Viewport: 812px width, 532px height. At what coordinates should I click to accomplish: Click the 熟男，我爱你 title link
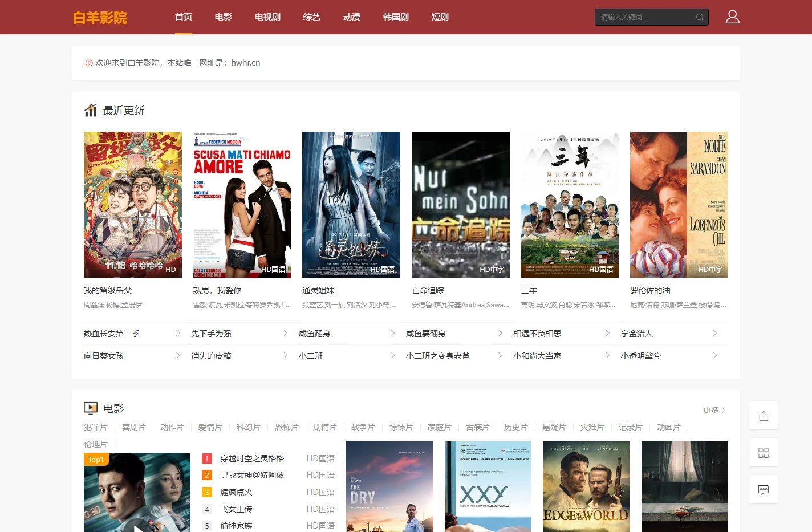coord(217,290)
